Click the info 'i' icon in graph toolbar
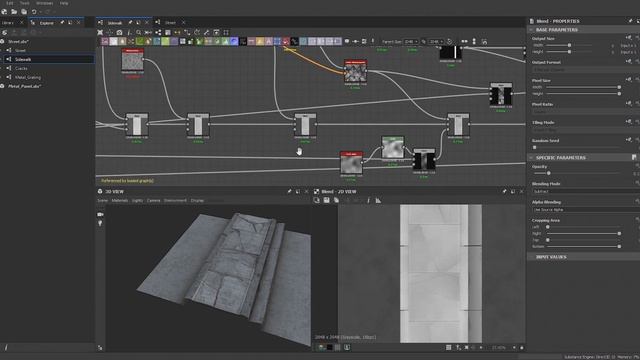The height and width of the screenshot is (360, 640). (x=129, y=32)
